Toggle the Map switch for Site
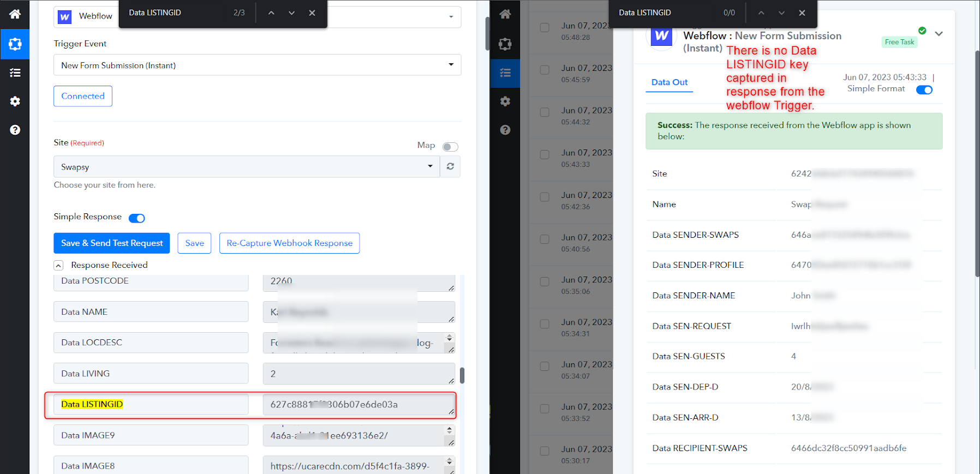This screenshot has width=980, height=474. tap(450, 147)
